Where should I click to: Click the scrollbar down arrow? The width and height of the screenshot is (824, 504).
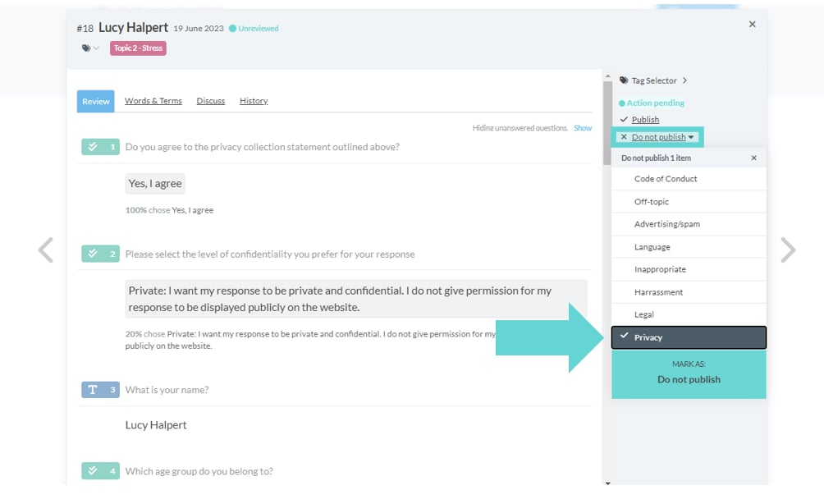[x=607, y=483]
